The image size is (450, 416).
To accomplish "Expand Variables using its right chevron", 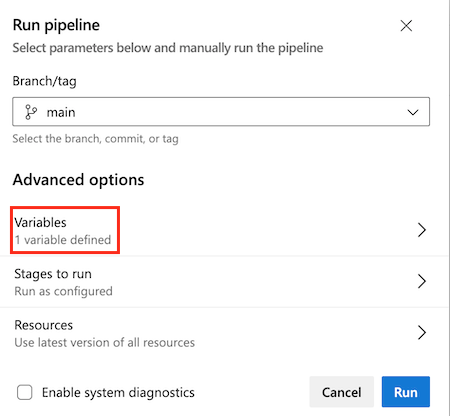I will 422,230.
